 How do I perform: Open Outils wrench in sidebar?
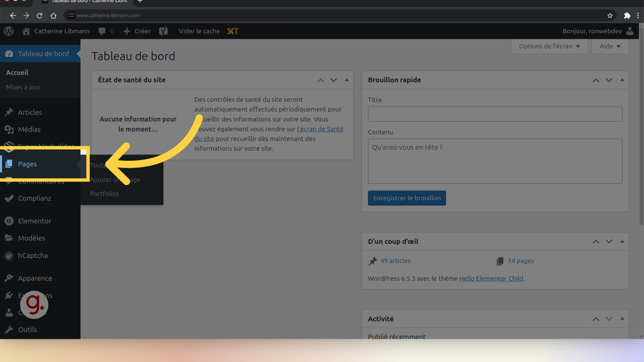point(9,329)
